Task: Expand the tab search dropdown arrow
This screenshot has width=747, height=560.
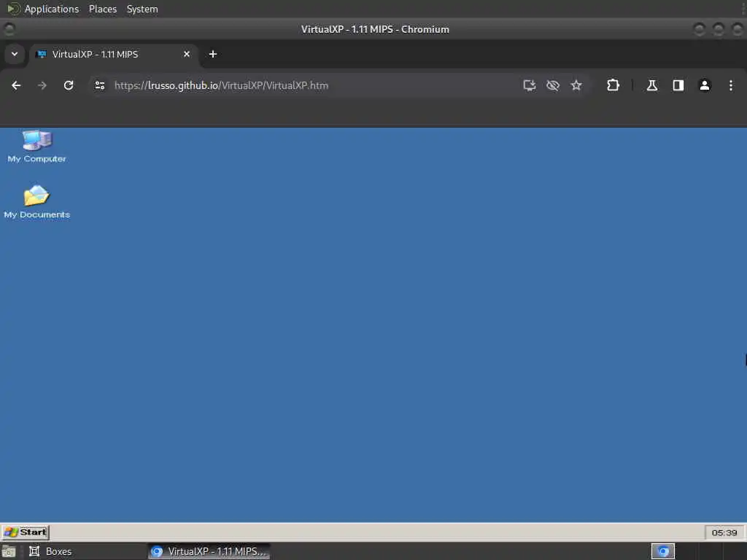Action: 15,54
